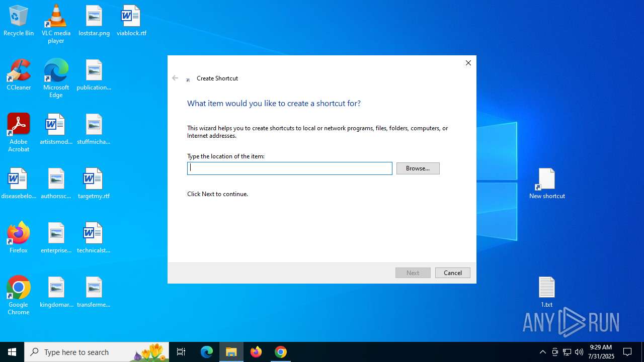The height and width of the screenshot is (362, 644).
Task: Open the Recycle Bin desktop icon
Action: (x=19, y=21)
